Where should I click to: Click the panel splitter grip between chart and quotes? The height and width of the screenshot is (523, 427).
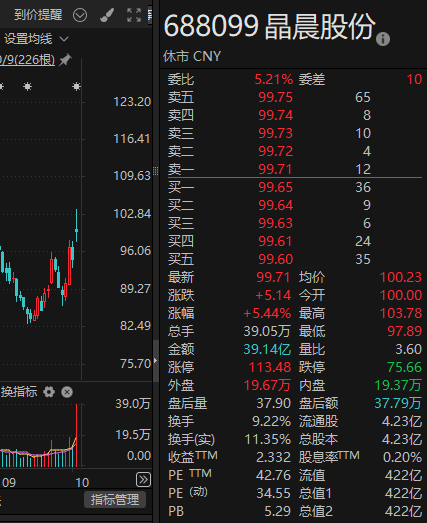tap(155, 171)
